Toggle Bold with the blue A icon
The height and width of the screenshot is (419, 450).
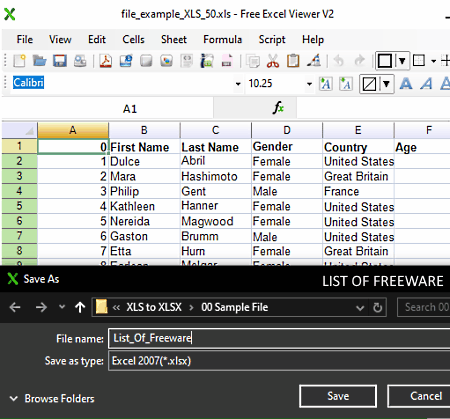click(x=406, y=83)
